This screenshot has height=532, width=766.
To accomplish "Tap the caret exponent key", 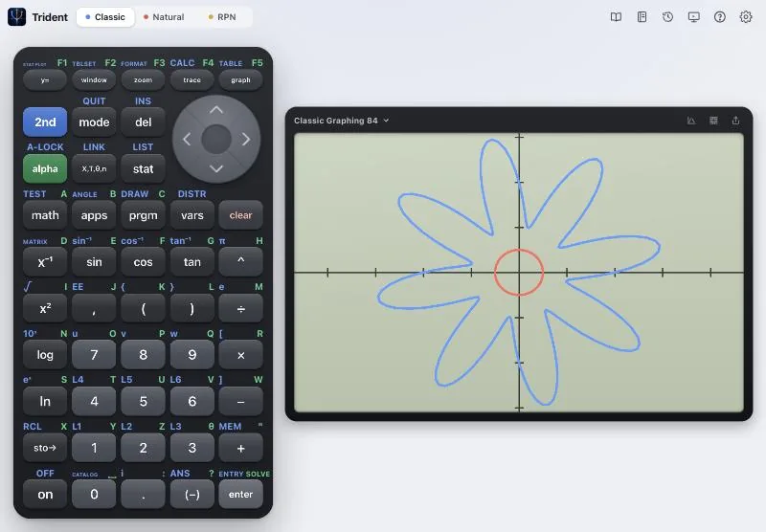I will tap(241, 262).
